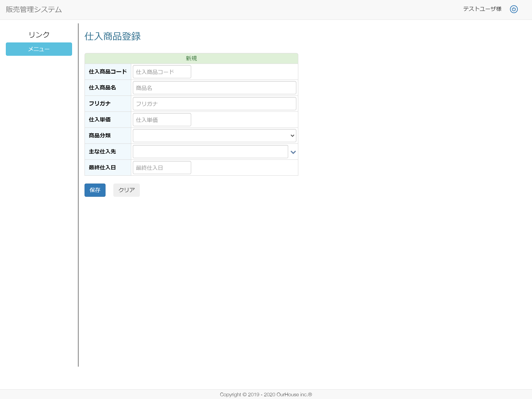Screen dimensions: 532x399
Task: Click the リンク sidebar heading
Action: [x=39, y=35]
